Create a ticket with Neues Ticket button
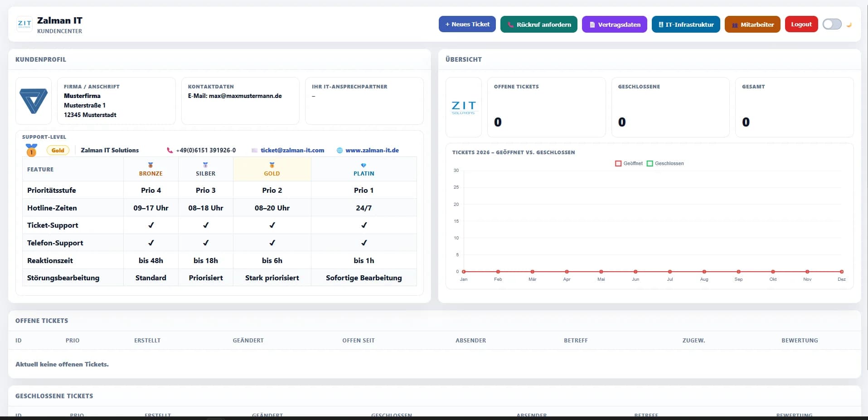Image resolution: width=868 pixels, height=420 pixels. pos(467,24)
